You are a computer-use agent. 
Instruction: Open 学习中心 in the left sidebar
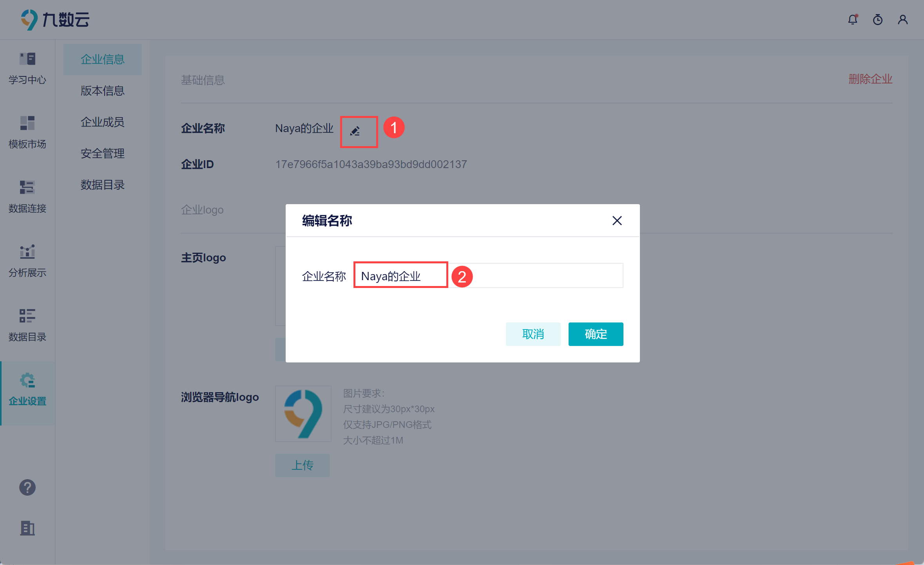pos(27,68)
